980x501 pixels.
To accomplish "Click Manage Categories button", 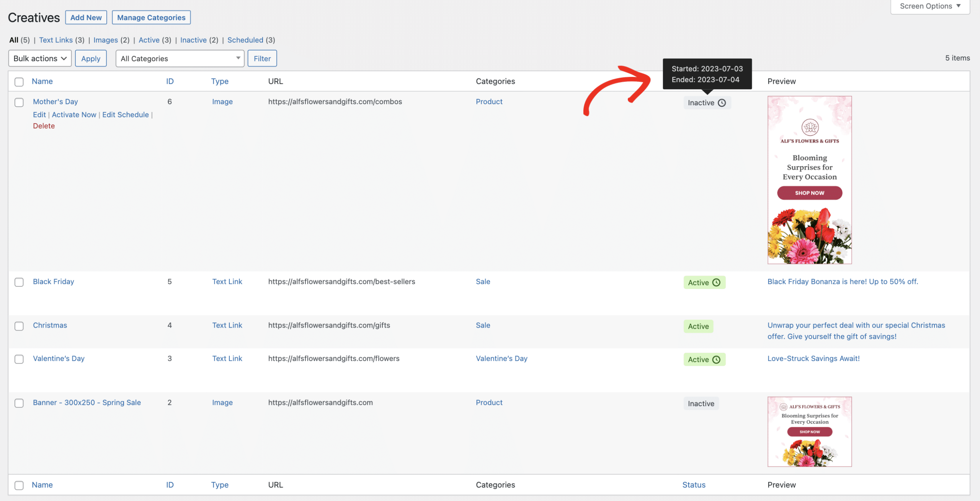I will coord(152,17).
